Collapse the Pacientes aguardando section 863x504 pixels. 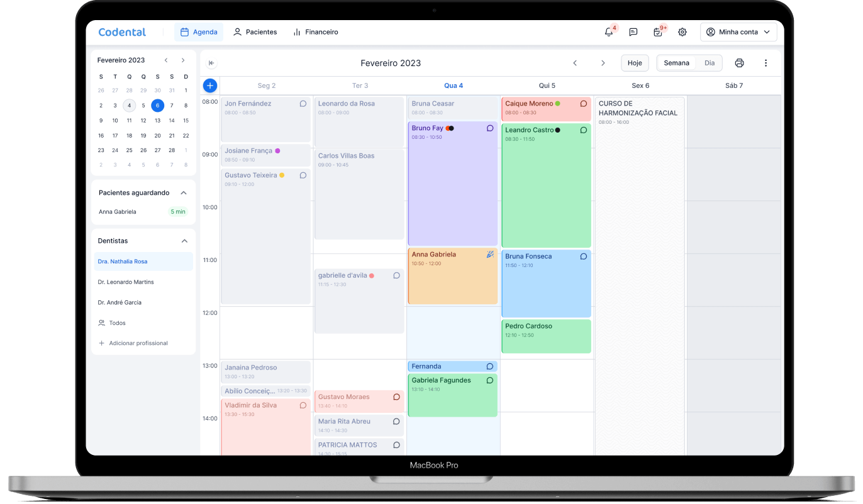[x=184, y=193]
